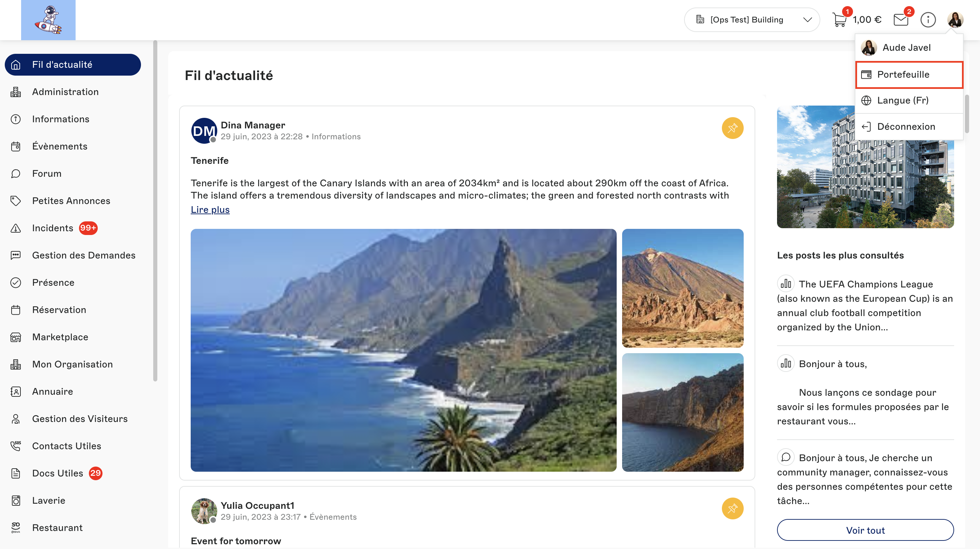
Task: Choose Déconnexion from the profile menu
Action: (x=906, y=127)
